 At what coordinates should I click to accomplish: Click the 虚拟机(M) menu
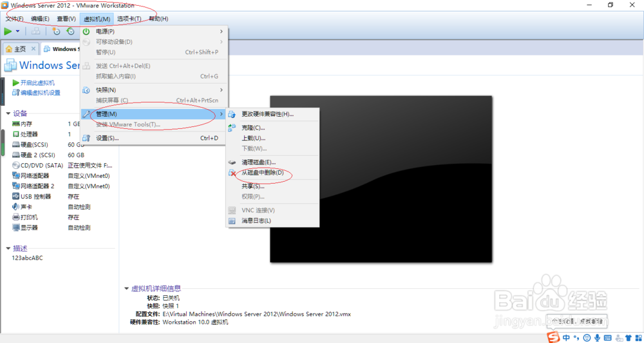point(97,19)
